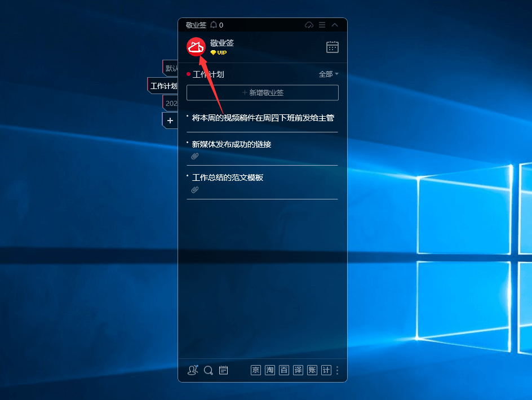
Task: Click the team collaboration contacts icon
Action: pos(193,370)
